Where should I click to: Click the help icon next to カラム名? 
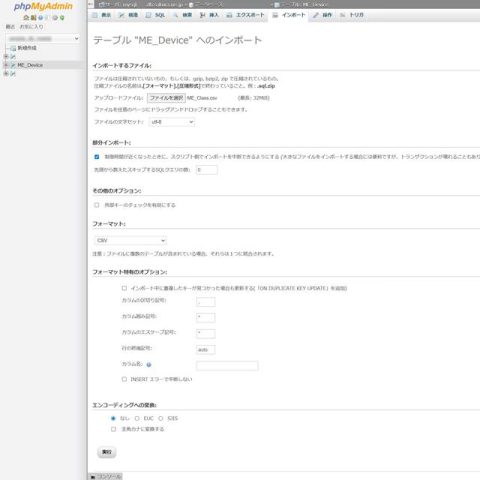pos(149,365)
